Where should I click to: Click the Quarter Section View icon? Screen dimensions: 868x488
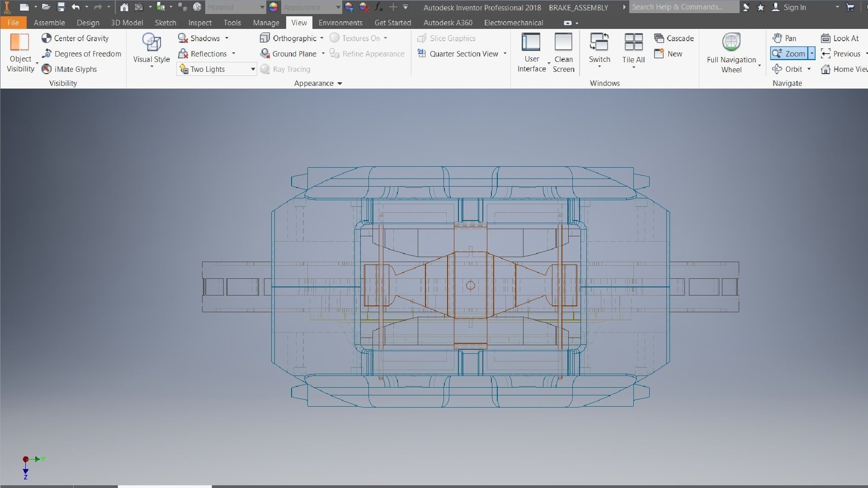(x=422, y=54)
